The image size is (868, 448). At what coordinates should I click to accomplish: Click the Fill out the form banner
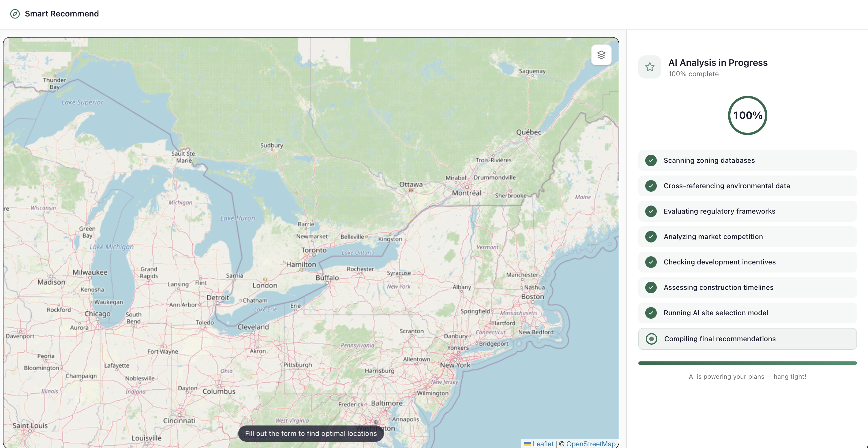tap(311, 434)
